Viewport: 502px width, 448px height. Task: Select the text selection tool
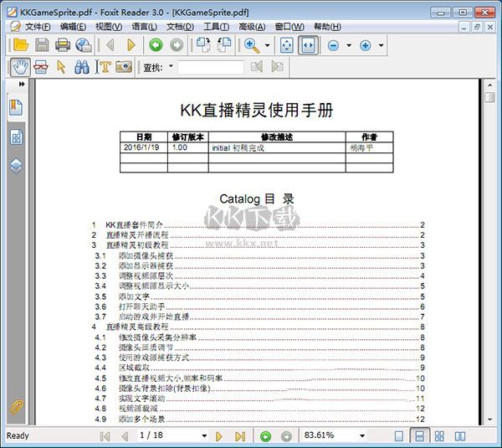[x=103, y=67]
